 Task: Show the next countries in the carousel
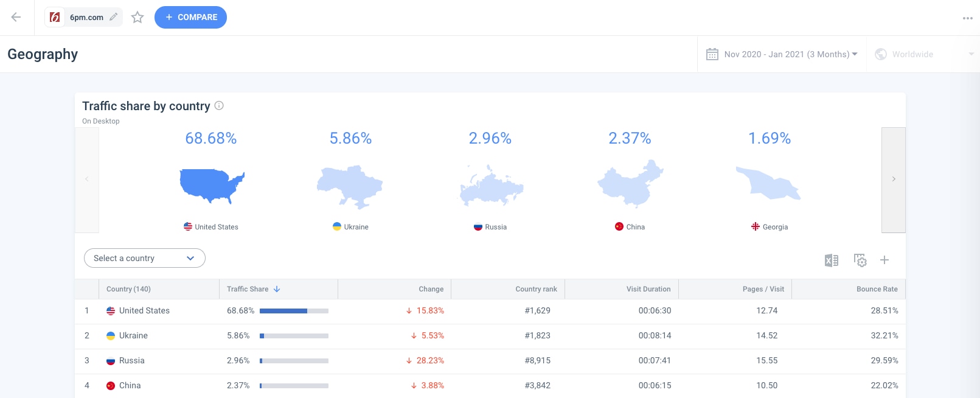(894, 180)
